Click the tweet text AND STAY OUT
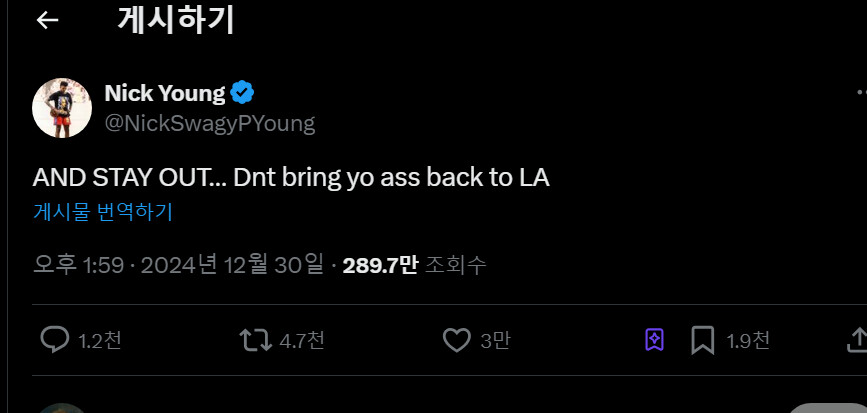This screenshot has width=867, height=413. [x=291, y=178]
